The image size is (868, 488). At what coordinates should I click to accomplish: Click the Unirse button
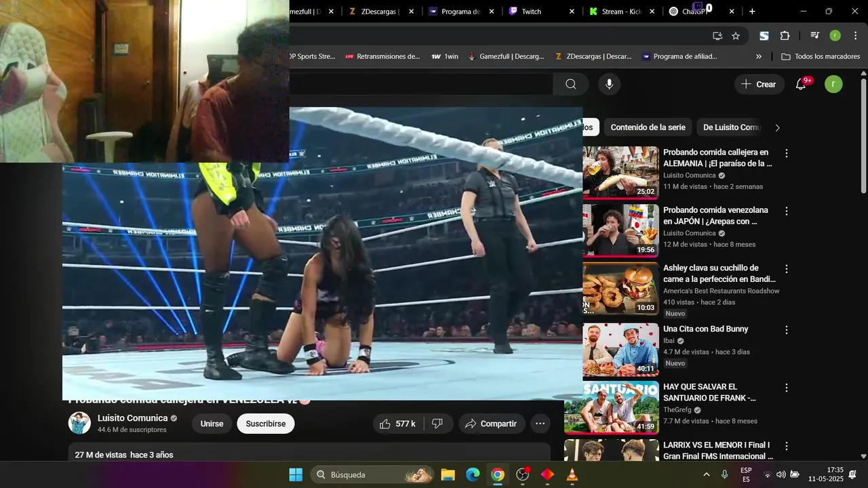pyautogui.click(x=212, y=424)
